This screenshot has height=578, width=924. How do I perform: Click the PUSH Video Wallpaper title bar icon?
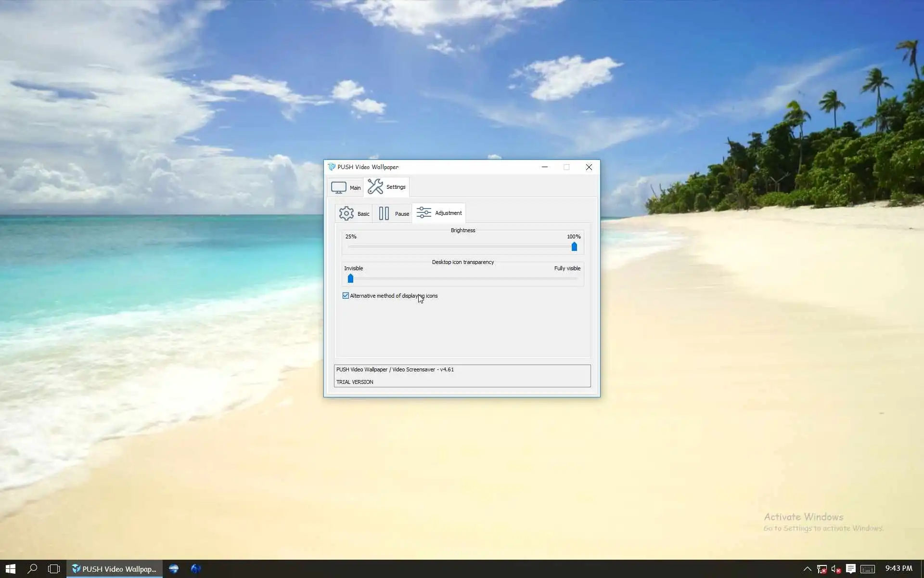(x=331, y=167)
